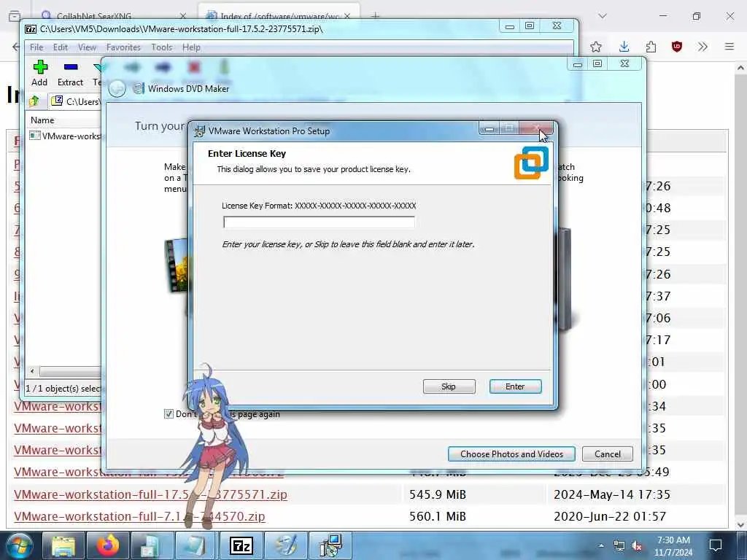Open the Firefox hamburger menu
747x560 pixels.
(x=729, y=47)
